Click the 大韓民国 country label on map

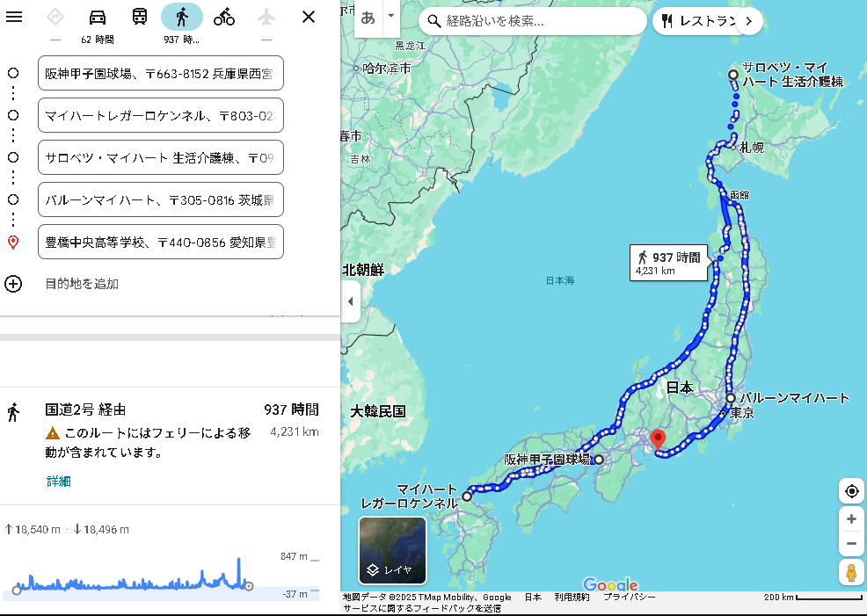[x=378, y=411]
